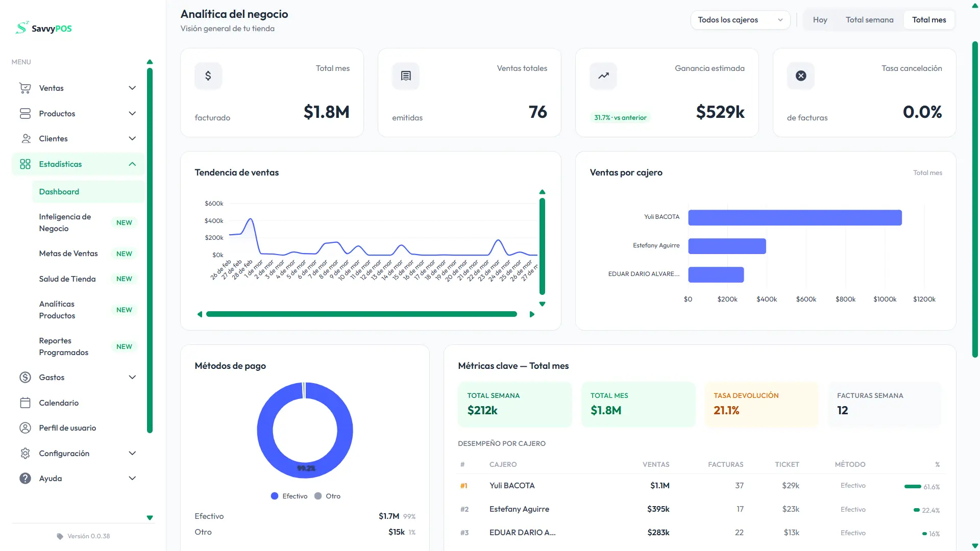Switch to the Total semana tab
This screenshot has width=980, height=551.
coord(870,20)
